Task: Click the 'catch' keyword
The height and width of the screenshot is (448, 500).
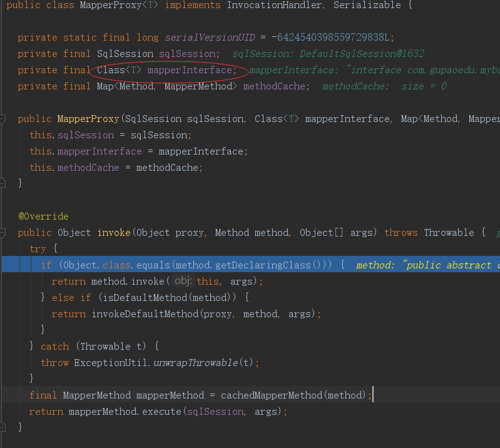Action: (x=54, y=346)
